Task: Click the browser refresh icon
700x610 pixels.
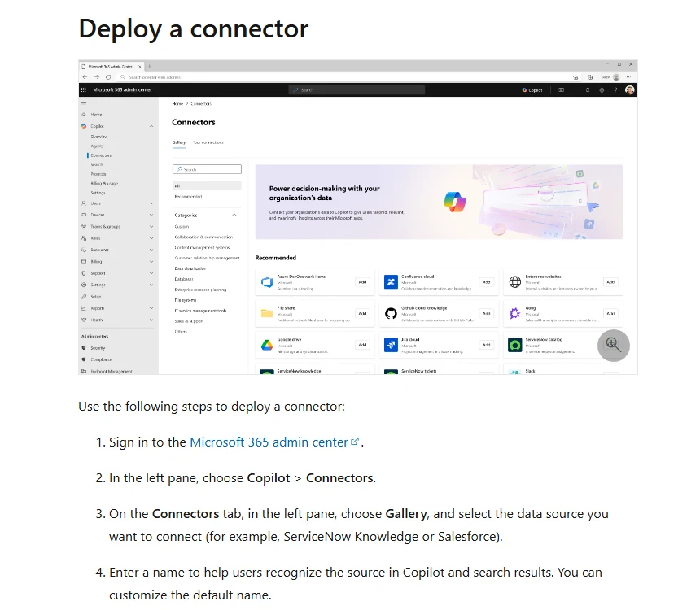Action: (x=108, y=77)
